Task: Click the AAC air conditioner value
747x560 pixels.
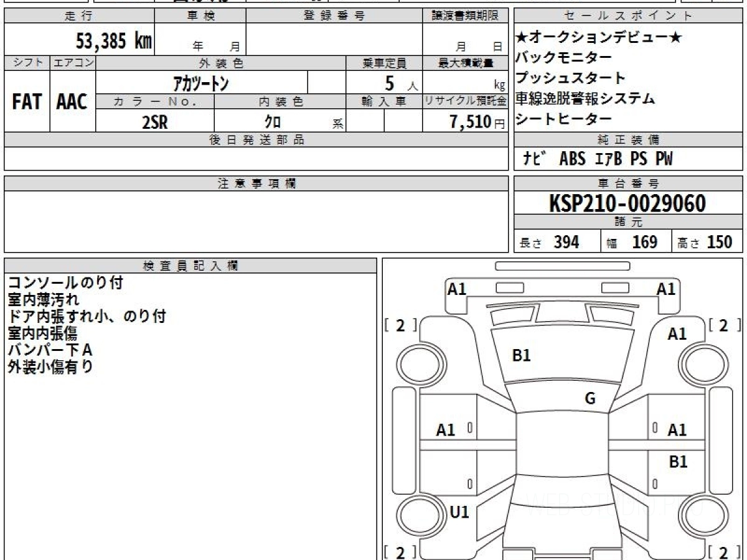Action: click(x=72, y=103)
